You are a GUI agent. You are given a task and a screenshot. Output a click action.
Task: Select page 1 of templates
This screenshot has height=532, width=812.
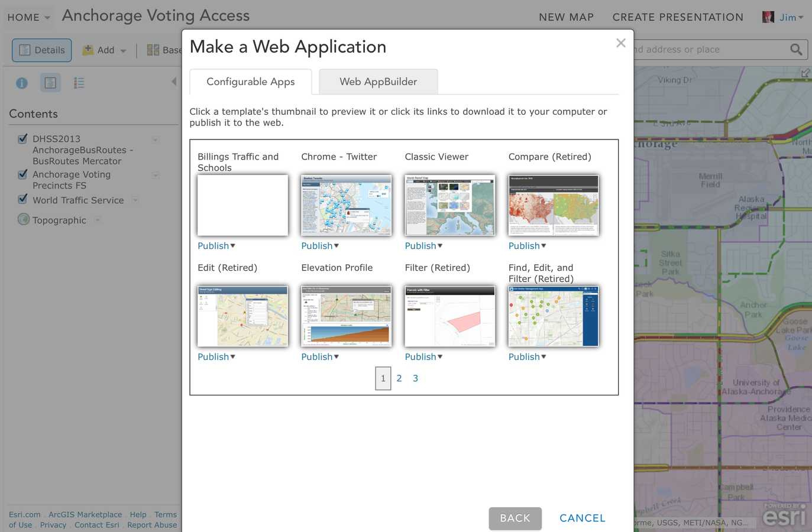point(383,378)
